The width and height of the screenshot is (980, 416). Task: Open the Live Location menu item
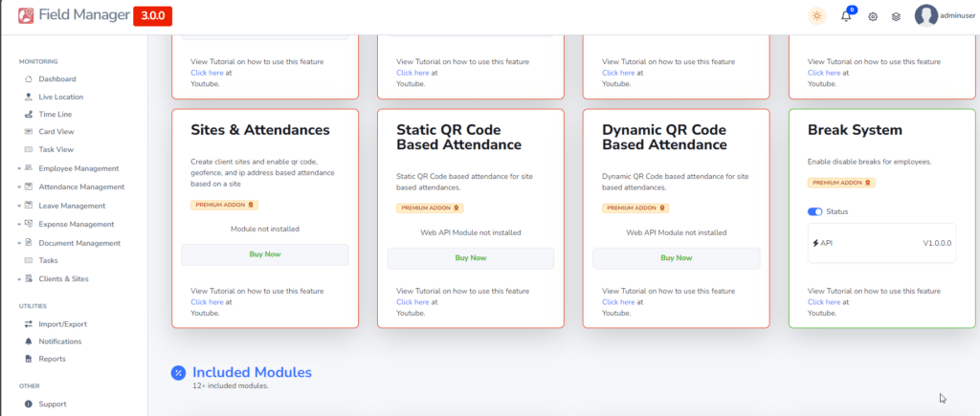tap(60, 97)
